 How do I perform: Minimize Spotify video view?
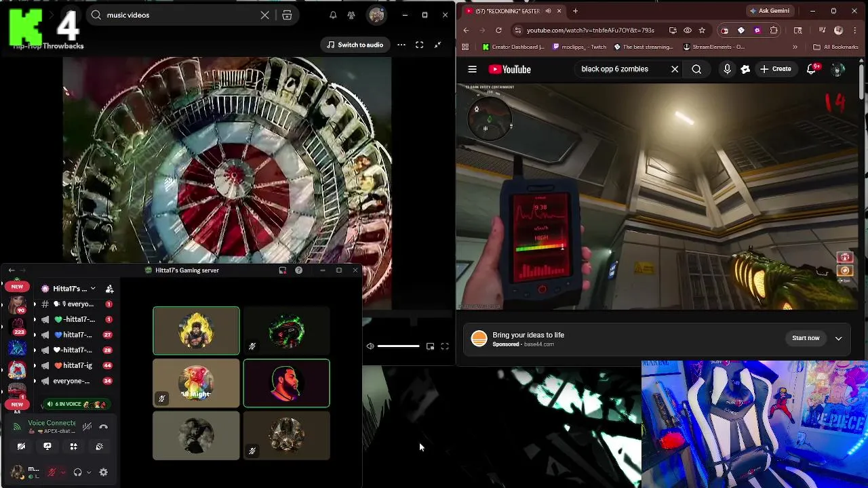click(x=438, y=45)
